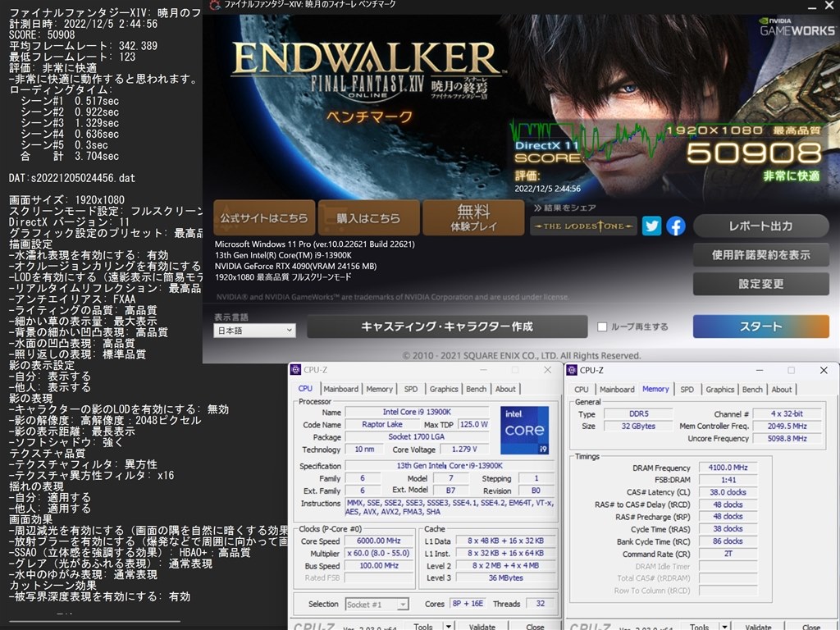Viewport: 840px width, 630px height.
Task: Open the 表示言語 language dropdown
Action: click(254, 331)
